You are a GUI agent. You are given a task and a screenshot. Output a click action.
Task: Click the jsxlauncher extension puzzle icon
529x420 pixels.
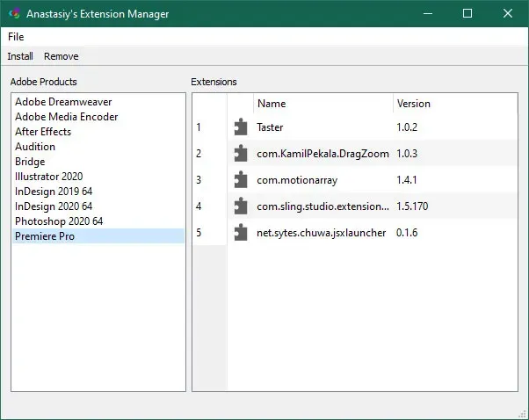pyautogui.click(x=241, y=232)
